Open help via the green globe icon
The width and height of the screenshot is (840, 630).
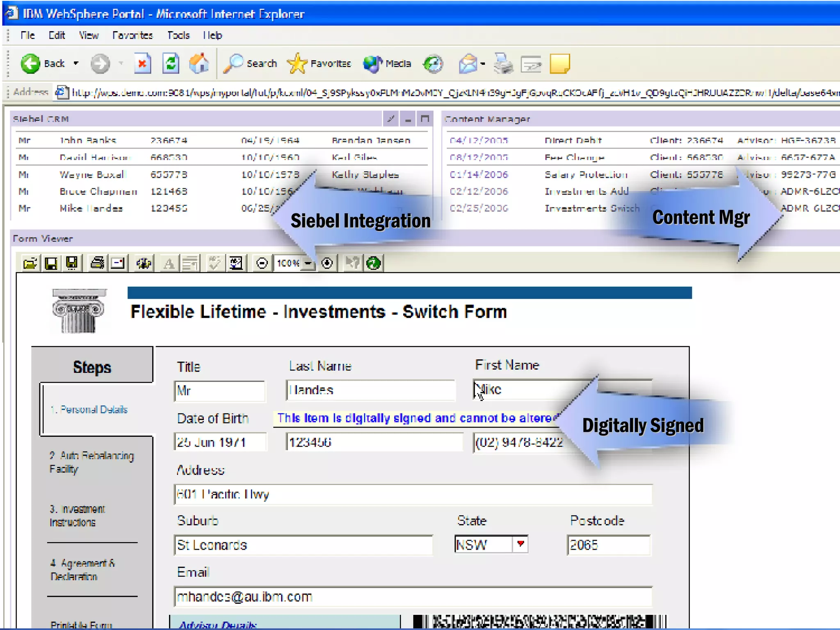[x=373, y=263]
